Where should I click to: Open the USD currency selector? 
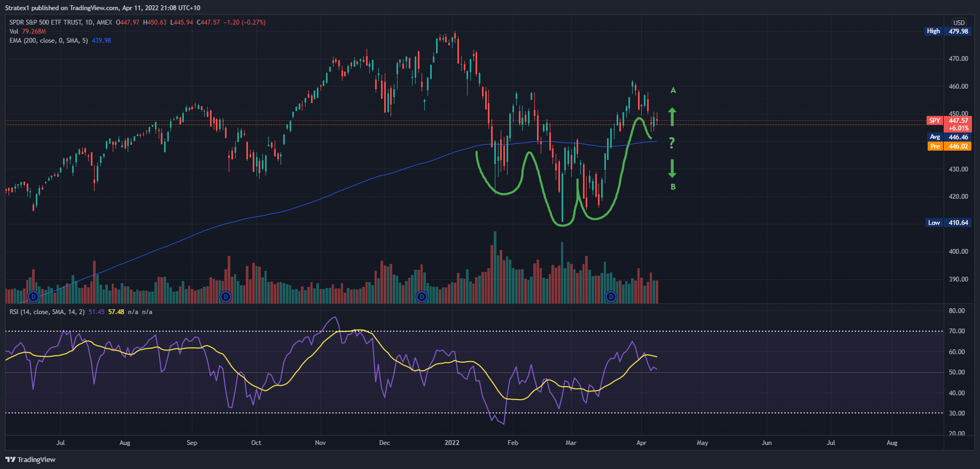[959, 22]
